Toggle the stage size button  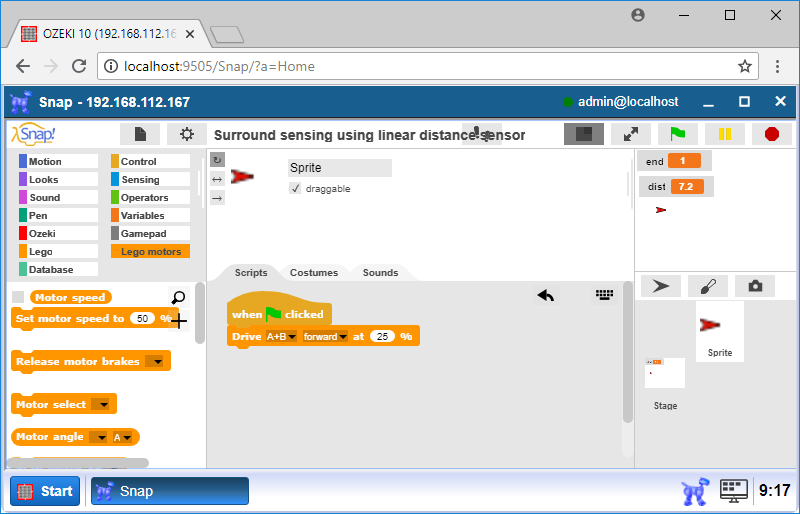(x=584, y=134)
